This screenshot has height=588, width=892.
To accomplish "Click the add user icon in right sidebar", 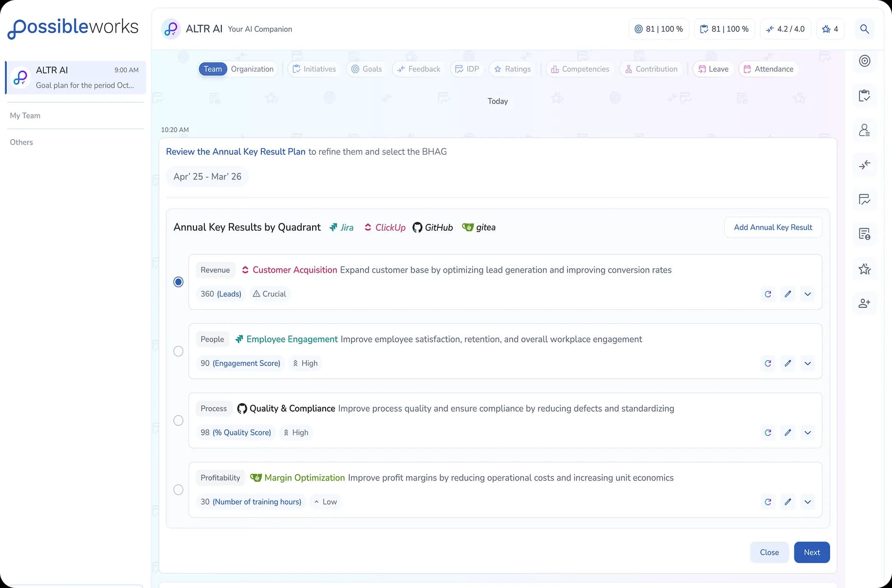I will click(x=864, y=303).
